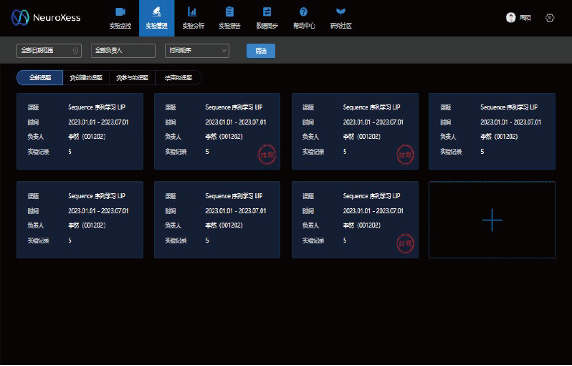Open the hexagon settings icon
572x366 pixels.
tap(550, 18)
